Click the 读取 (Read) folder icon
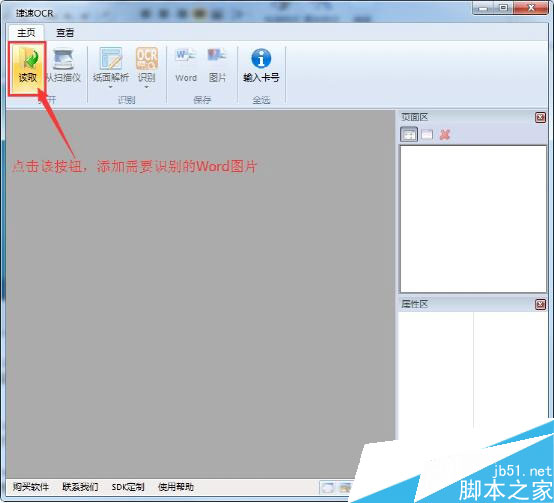Screen dimensions: 554x503 tap(28, 69)
